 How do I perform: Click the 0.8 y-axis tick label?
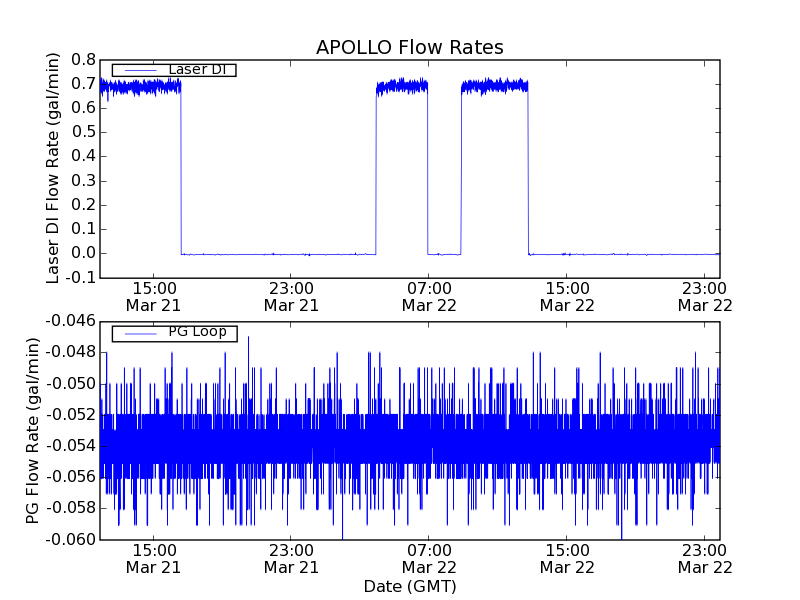pyautogui.click(x=82, y=60)
